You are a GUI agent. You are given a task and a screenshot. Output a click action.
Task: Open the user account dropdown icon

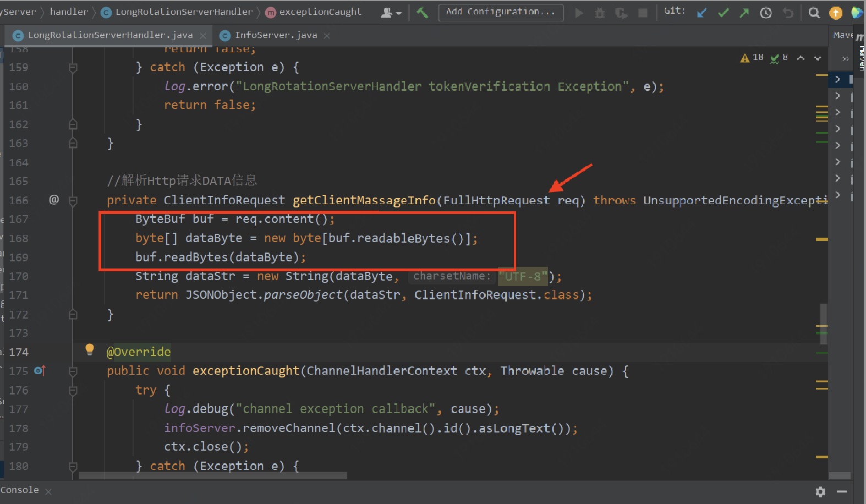pyautogui.click(x=391, y=13)
